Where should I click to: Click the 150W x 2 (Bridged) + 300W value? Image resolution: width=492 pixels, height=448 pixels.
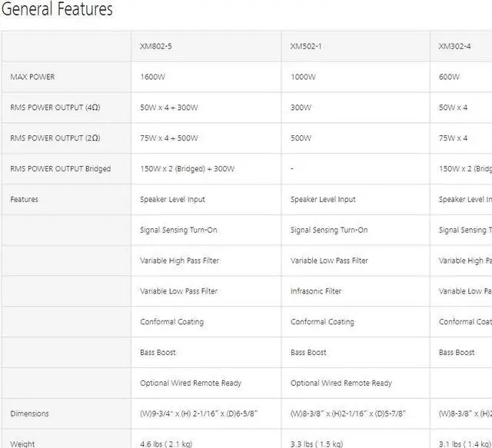coord(187,169)
